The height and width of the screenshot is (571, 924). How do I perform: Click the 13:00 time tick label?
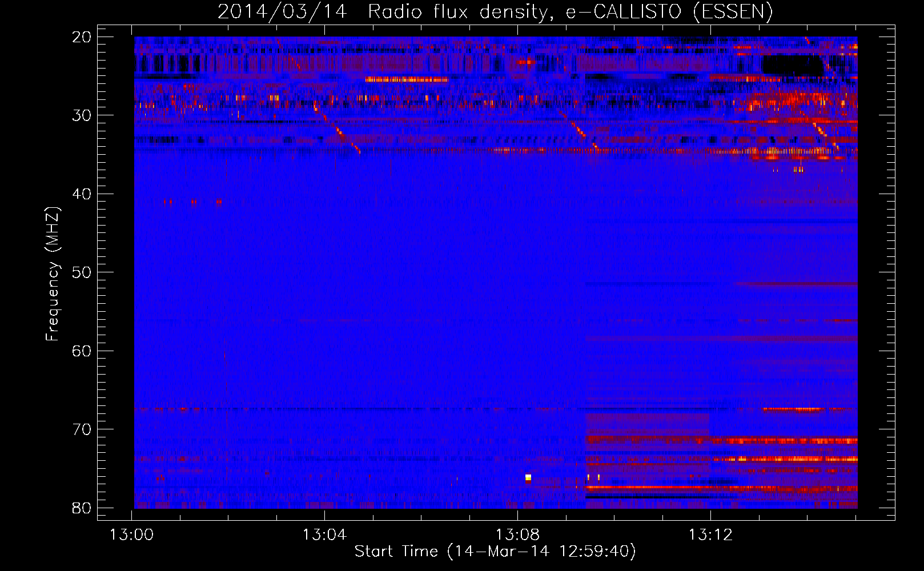pos(132,535)
